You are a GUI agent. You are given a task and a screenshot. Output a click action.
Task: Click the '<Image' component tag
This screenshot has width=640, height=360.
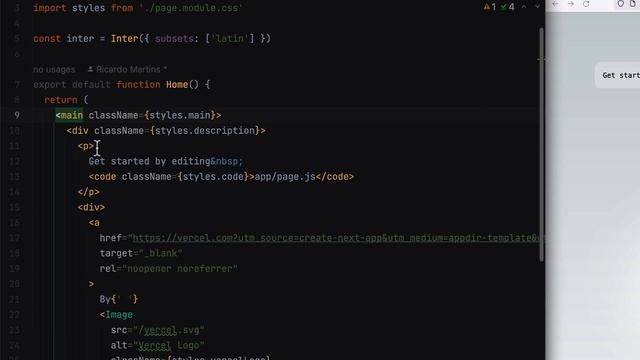coord(116,315)
